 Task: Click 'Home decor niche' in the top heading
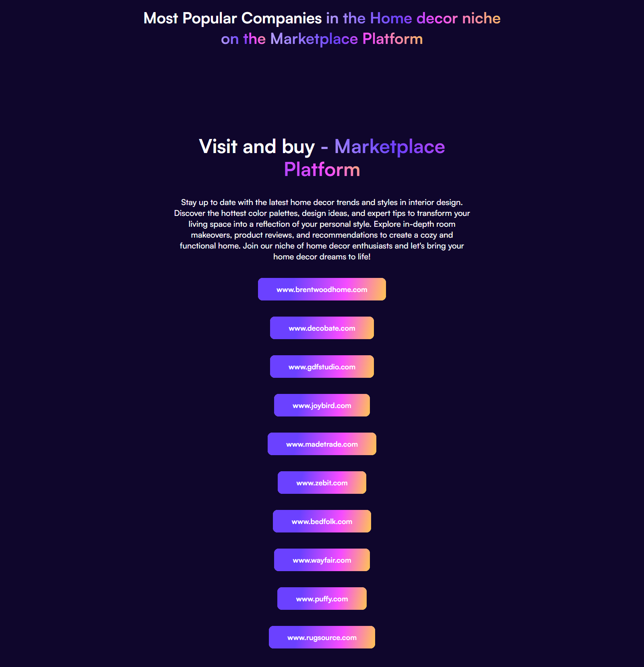click(x=435, y=19)
